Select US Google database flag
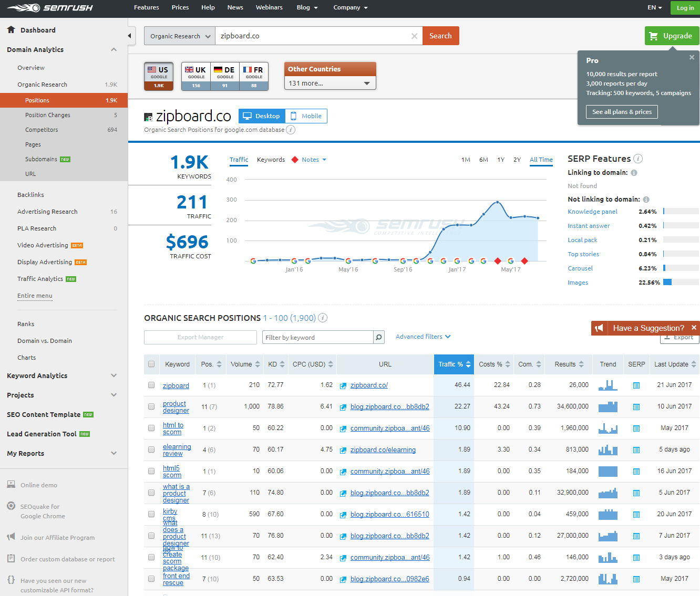Screen dimensions: 700x596 point(159,76)
